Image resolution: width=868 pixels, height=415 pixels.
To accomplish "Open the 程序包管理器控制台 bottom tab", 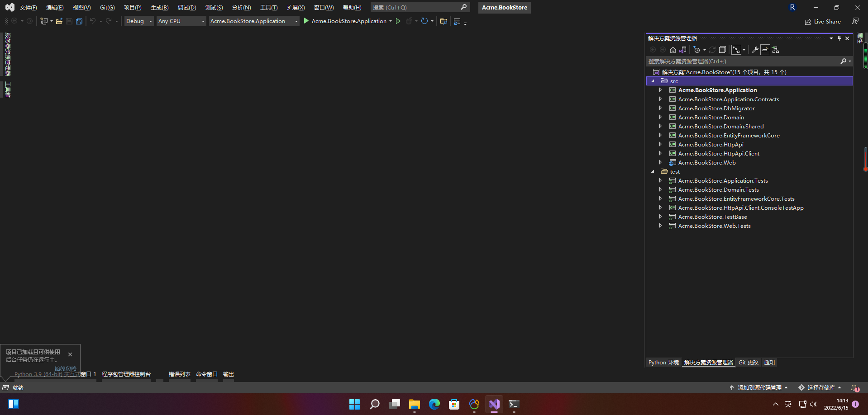I will [126, 374].
